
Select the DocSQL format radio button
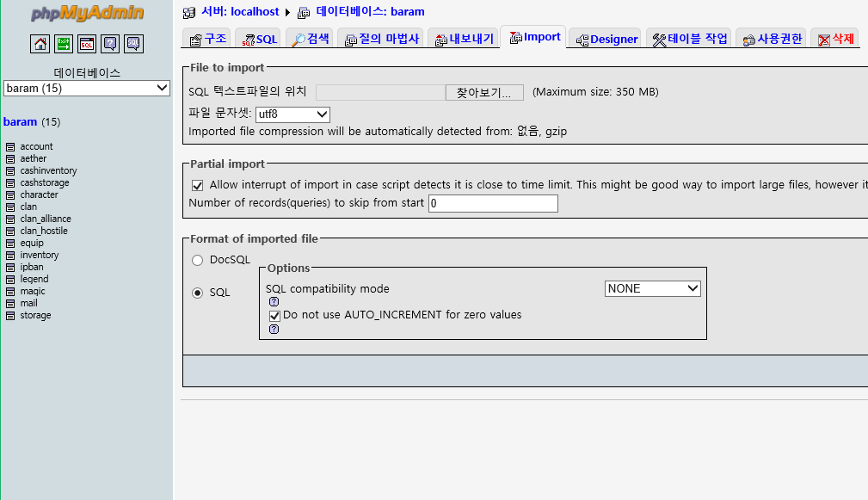[x=198, y=260]
